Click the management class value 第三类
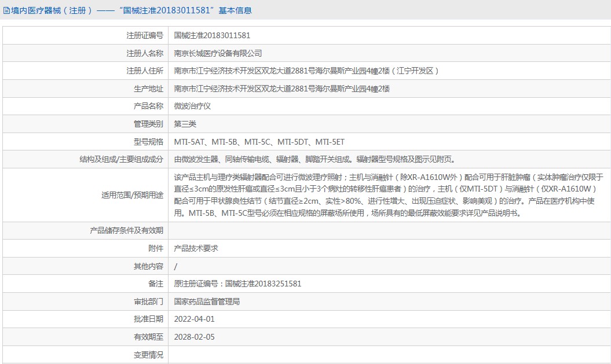The height and width of the screenshot is (364, 611). coord(185,124)
